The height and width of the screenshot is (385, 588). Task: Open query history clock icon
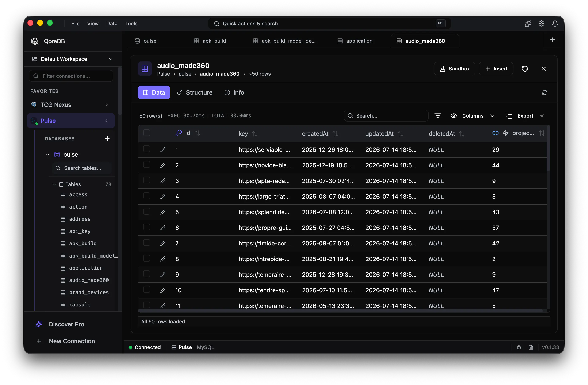pyautogui.click(x=525, y=69)
